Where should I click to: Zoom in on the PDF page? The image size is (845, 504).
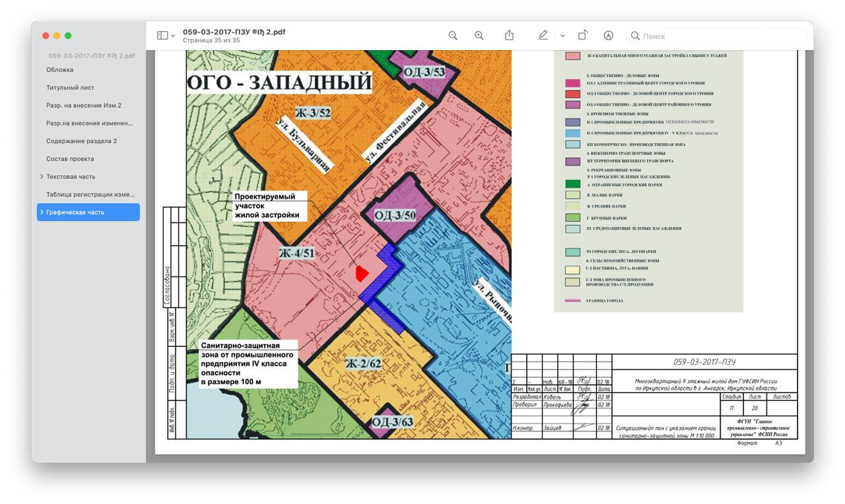tap(479, 36)
